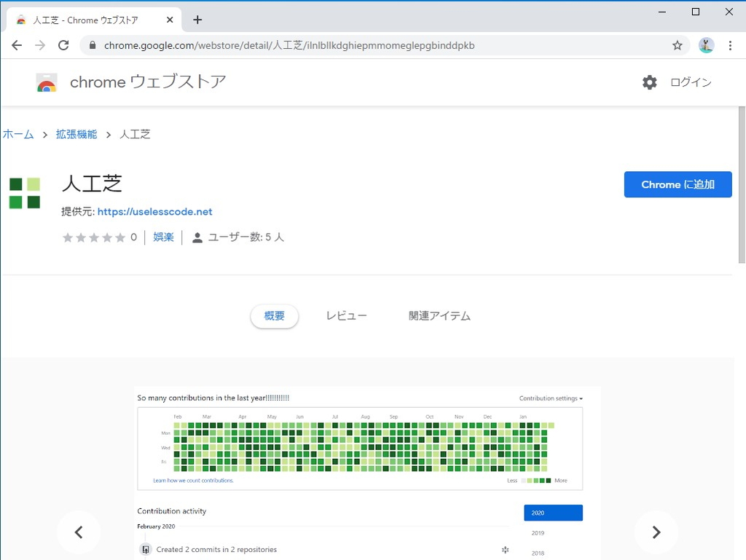Navigate back using the browser back arrow
The image size is (746, 560).
(17, 45)
